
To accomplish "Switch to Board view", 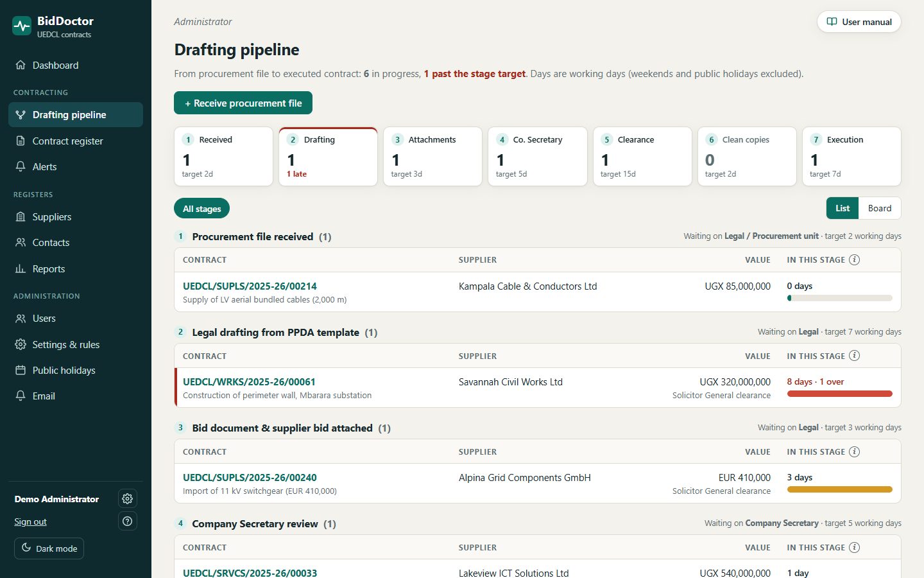I will point(880,208).
